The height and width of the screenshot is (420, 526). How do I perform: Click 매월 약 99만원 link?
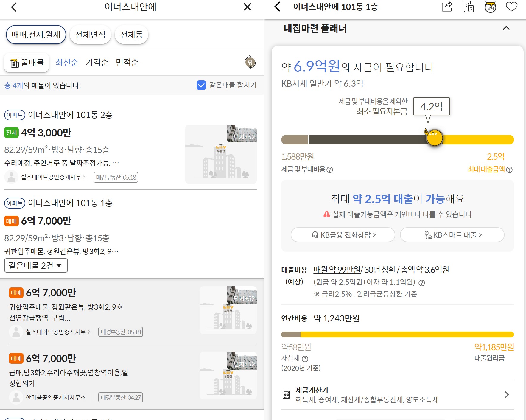337,270
